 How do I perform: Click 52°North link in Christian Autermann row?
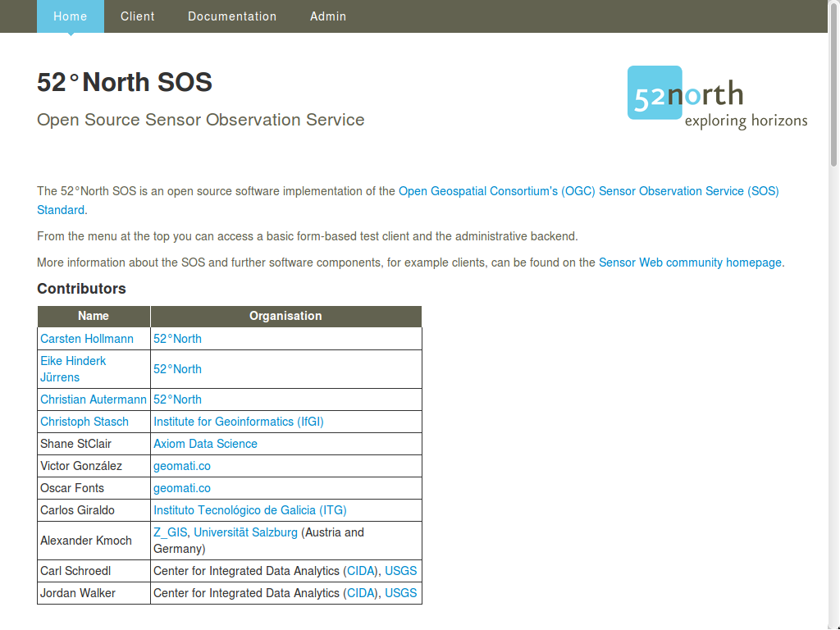177,399
